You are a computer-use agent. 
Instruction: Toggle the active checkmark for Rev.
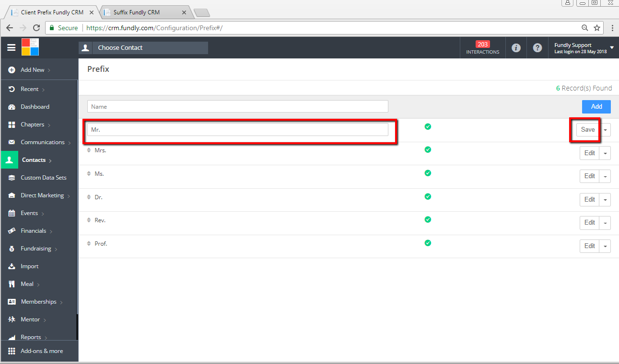coord(428,219)
